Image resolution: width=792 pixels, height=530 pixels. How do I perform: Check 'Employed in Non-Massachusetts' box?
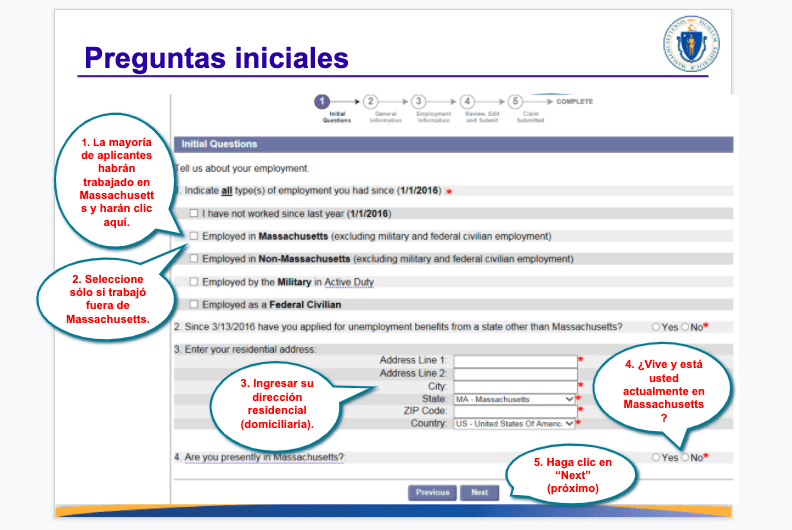pos(193,259)
